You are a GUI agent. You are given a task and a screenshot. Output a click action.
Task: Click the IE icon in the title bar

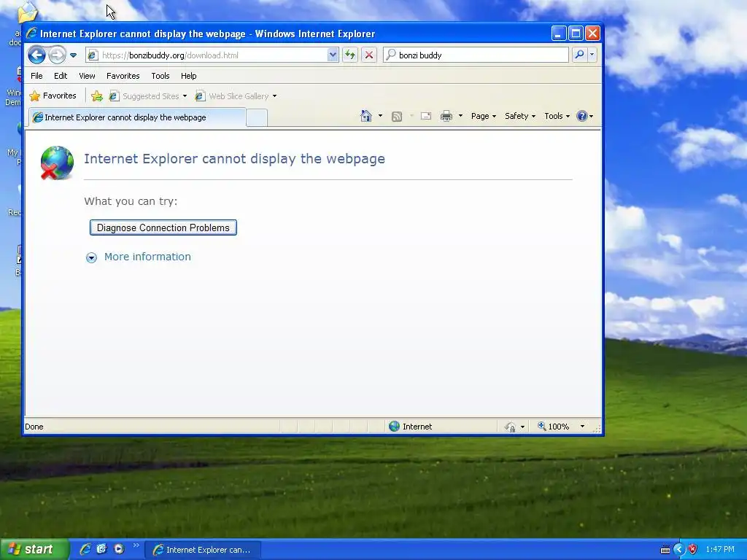point(32,34)
